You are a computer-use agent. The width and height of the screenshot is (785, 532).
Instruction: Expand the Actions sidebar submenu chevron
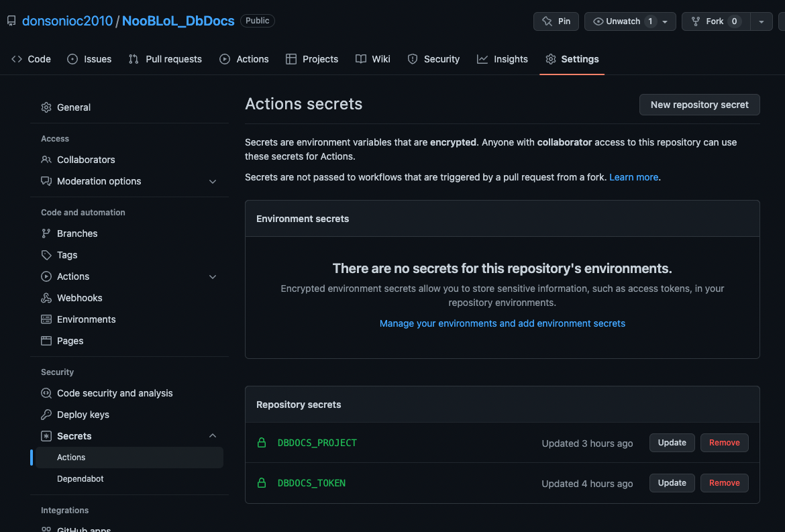tap(213, 276)
